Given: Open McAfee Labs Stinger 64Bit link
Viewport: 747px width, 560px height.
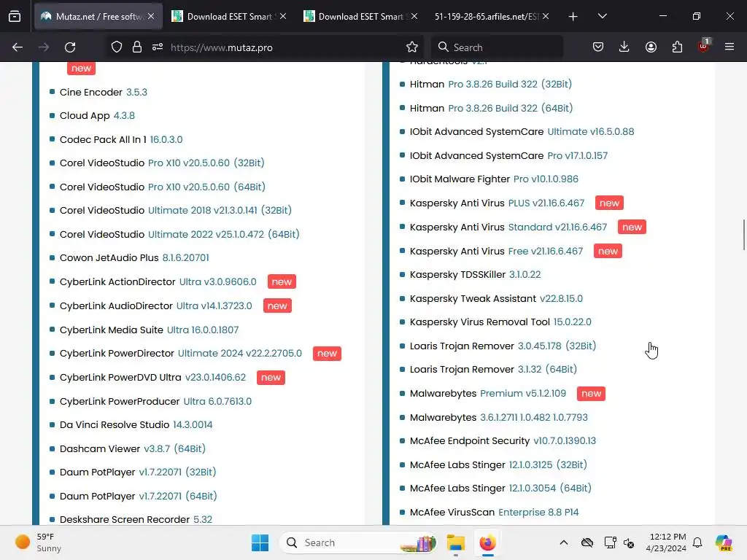Looking at the screenshot, I should tap(500, 488).
